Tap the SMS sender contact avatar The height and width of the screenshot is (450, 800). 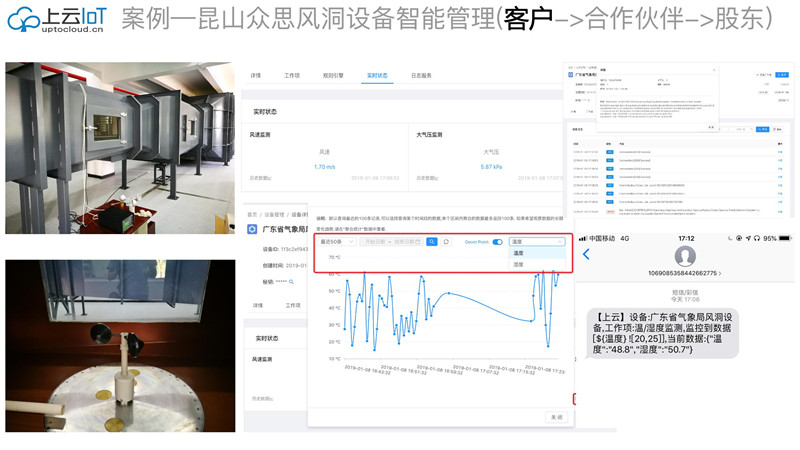click(685, 254)
